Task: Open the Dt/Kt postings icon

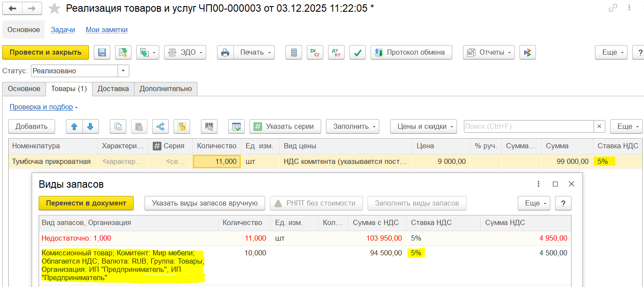Action: point(336,52)
